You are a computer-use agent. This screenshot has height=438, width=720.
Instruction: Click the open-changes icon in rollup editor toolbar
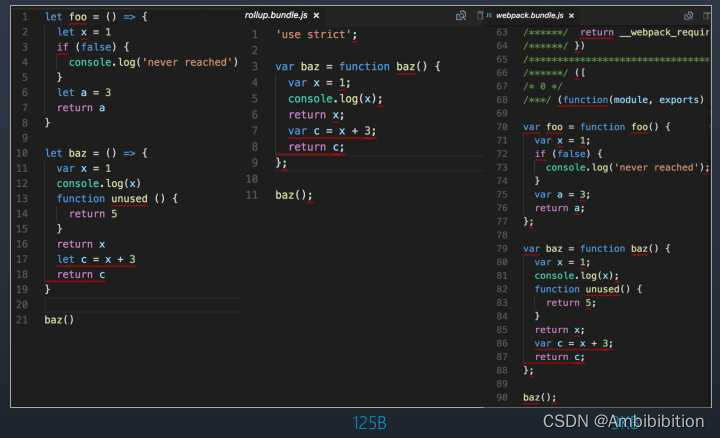[461, 16]
